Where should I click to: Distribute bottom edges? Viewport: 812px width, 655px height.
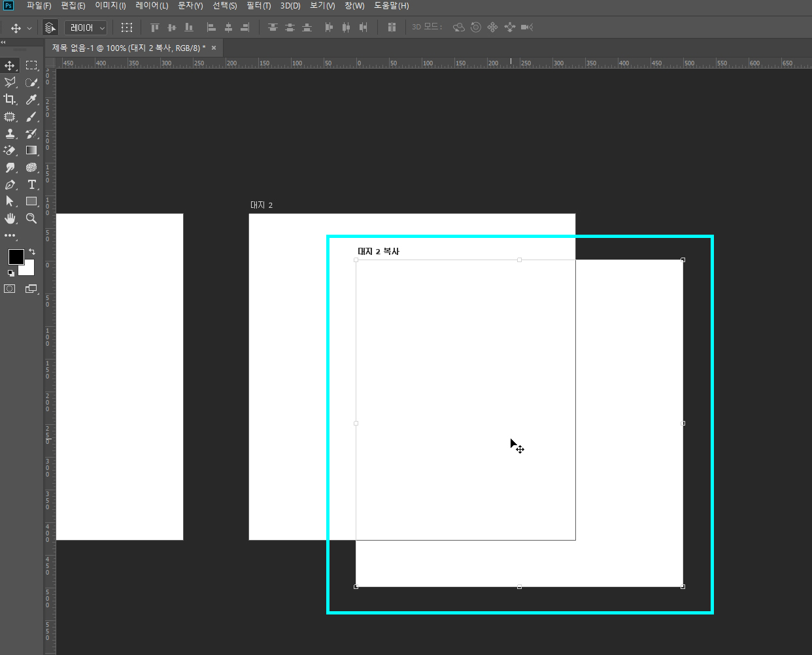307,27
